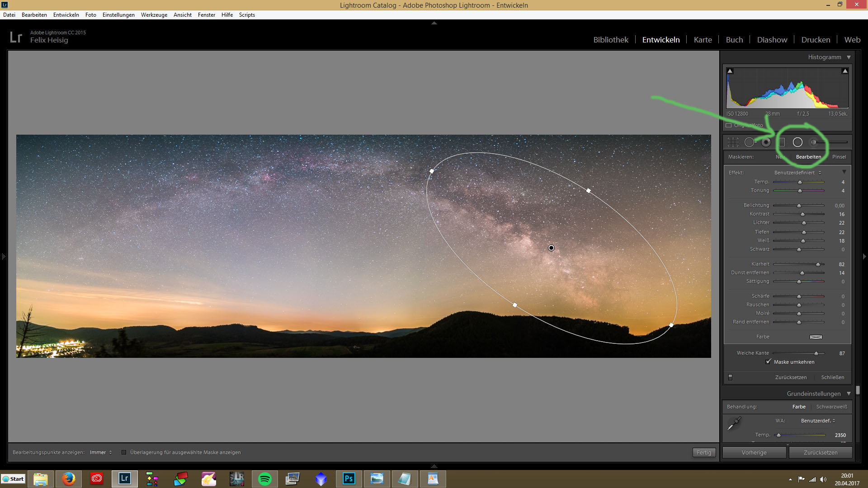This screenshot has height=488, width=868.
Task: Open the WA white balance dropdown
Action: [818, 421]
